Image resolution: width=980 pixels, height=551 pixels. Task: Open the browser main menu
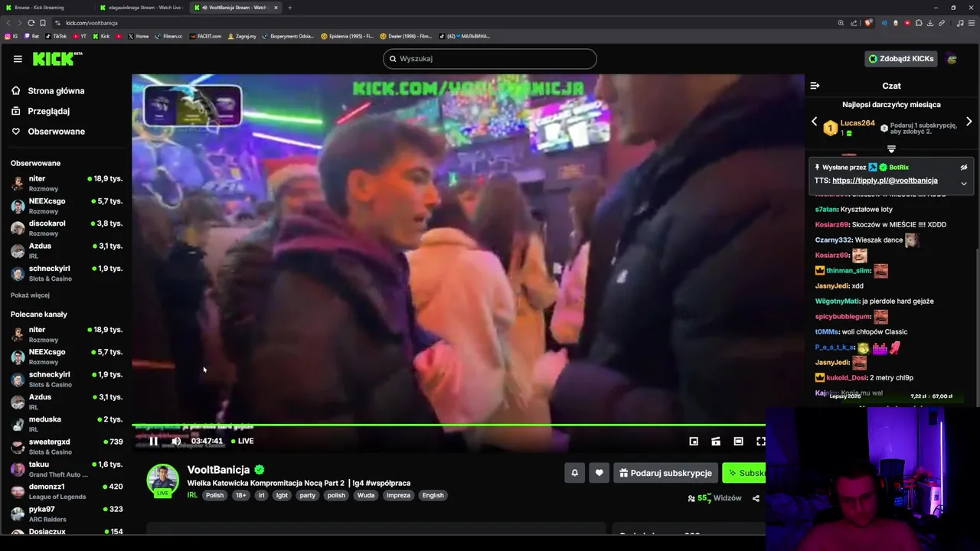[972, 23]
